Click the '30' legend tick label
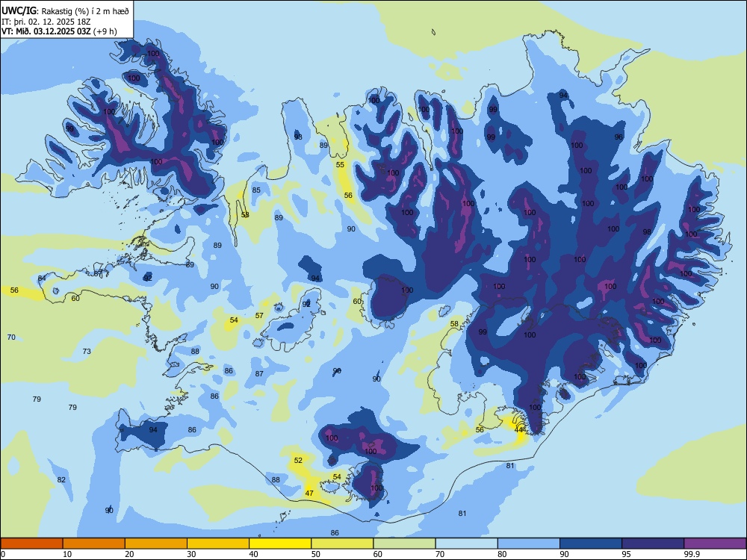Screen dimensions: 747x560 coord(191,554)
